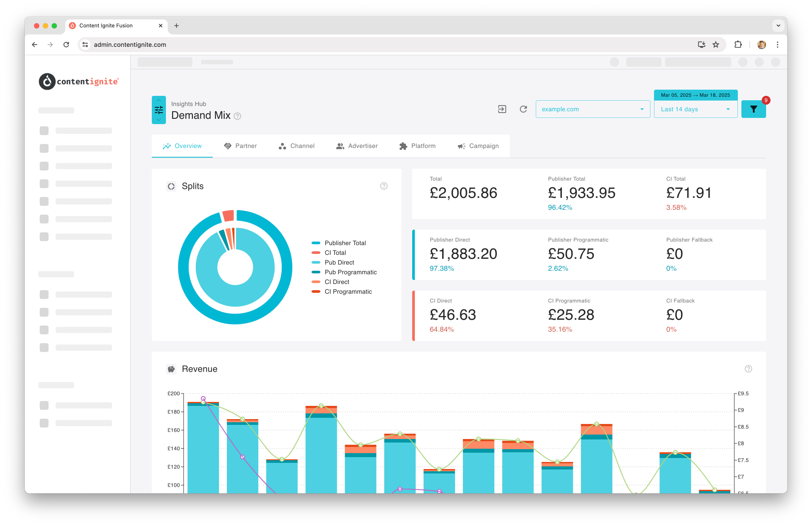Reload the browser page
The image size is (812, 526).
(66, 45)
